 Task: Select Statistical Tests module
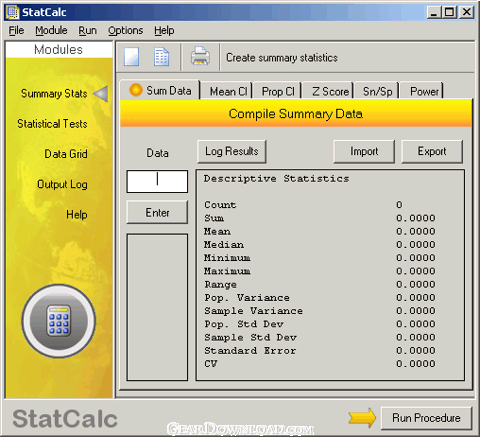[x=52, y=124]
